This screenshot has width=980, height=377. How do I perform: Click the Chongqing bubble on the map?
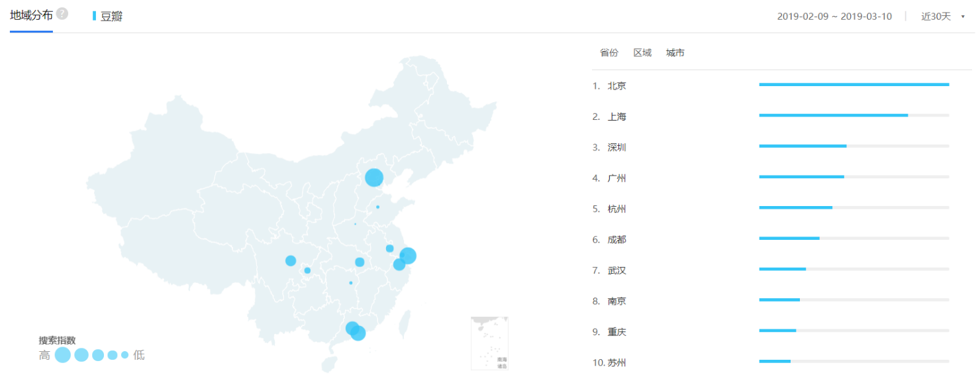point(307,270)
